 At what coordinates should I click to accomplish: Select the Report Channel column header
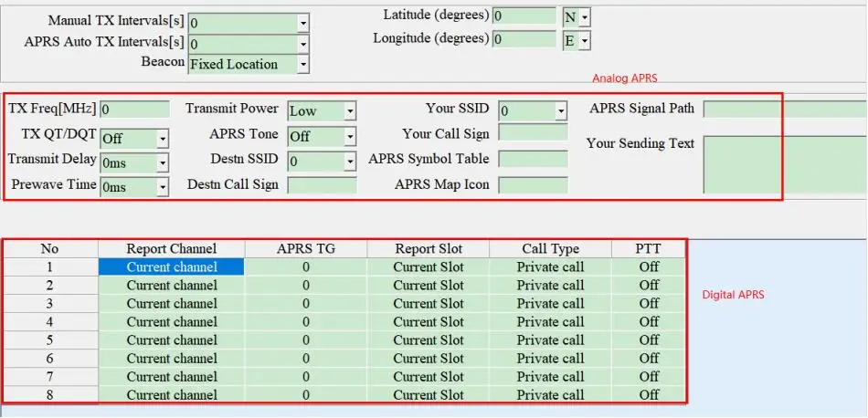point(172,249)
